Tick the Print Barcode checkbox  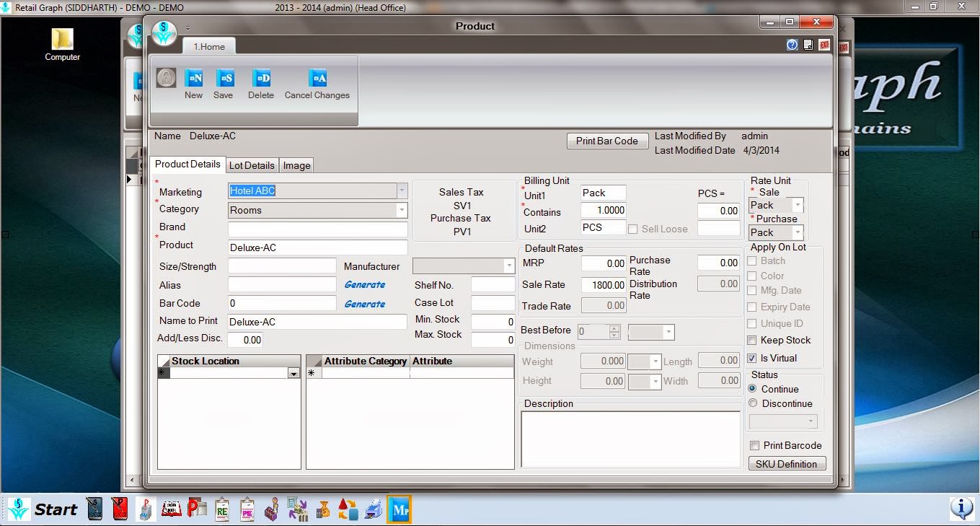tap(755, 446)
